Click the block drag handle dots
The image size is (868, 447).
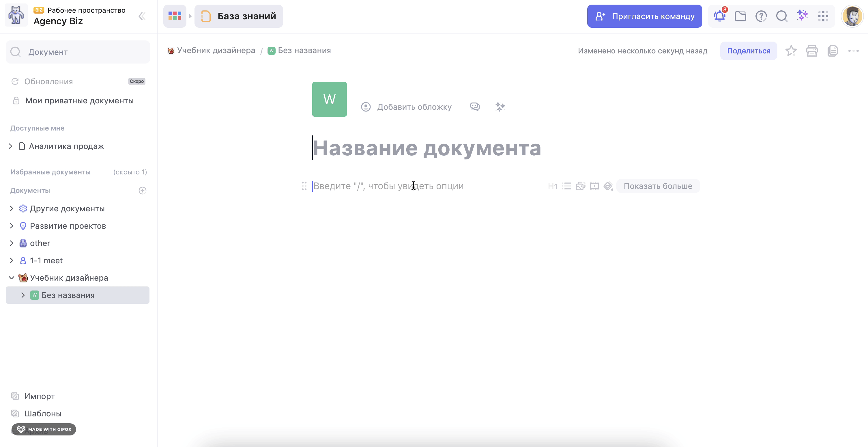click(304, 186)
